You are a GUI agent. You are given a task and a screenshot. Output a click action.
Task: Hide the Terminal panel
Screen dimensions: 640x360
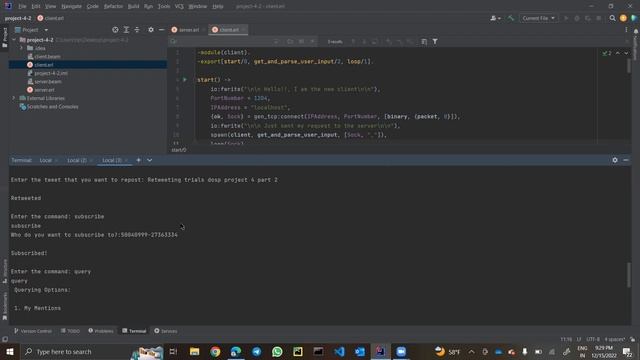point(626,160)
